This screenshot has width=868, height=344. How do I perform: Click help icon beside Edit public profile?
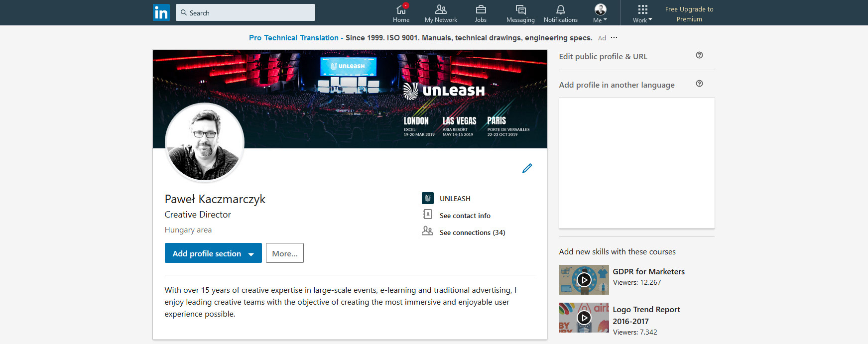click(699, 55)
